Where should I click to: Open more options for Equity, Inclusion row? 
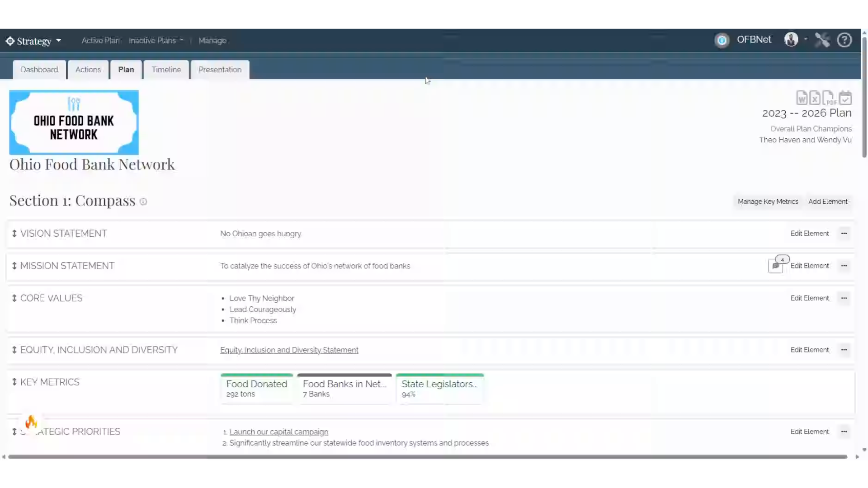[x=844, y=350]
